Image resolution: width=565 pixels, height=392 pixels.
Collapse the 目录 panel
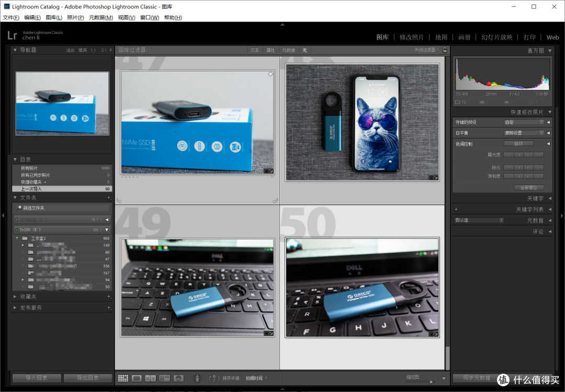pyautogui.click(x=15, y=159)
